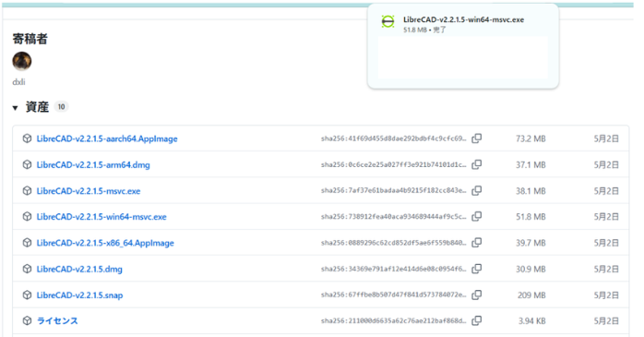The image size is (644, 337).
Task: Download LibreCAD-v2.2.1.5-arm64.dmg
Action: click(93, 164)
